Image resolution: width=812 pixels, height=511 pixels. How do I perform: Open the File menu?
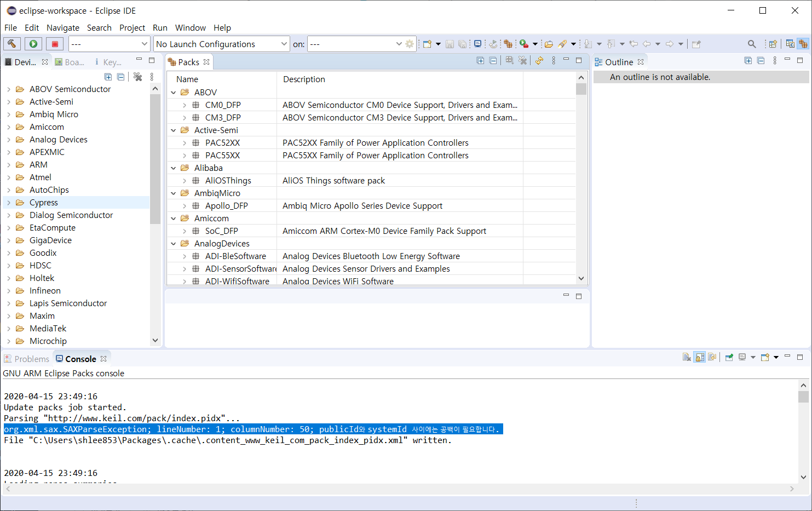pyautogui.click(x=10, y=27)
